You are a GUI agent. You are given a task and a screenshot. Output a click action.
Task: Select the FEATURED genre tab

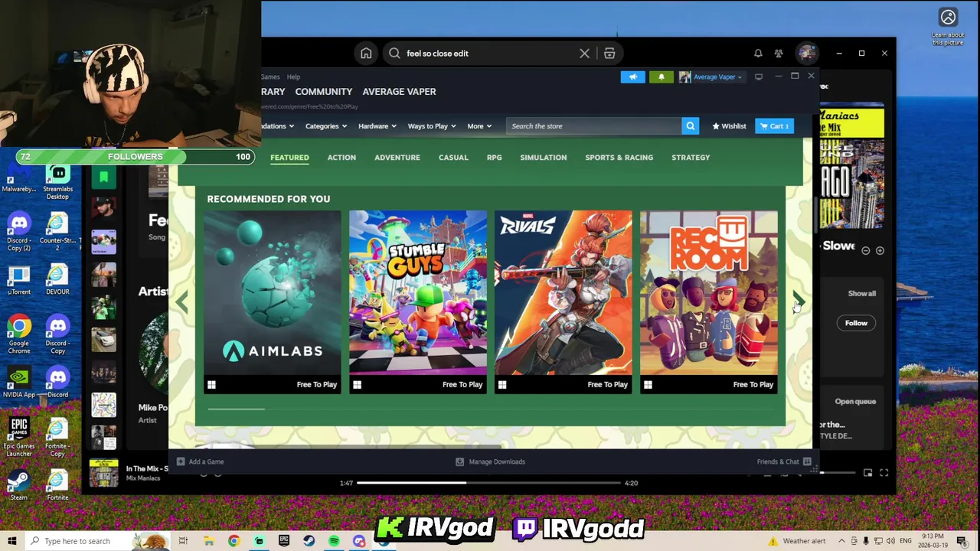click(289, 158)
